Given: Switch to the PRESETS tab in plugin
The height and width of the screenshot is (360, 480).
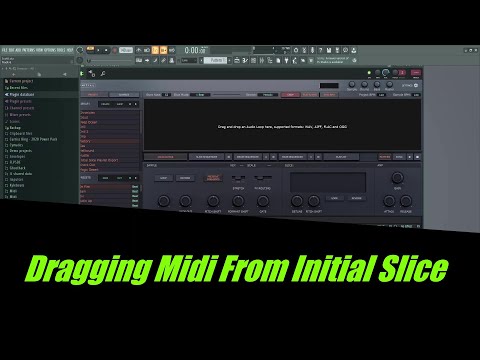Looking at the screenshot, I should [x=93, y=95].
